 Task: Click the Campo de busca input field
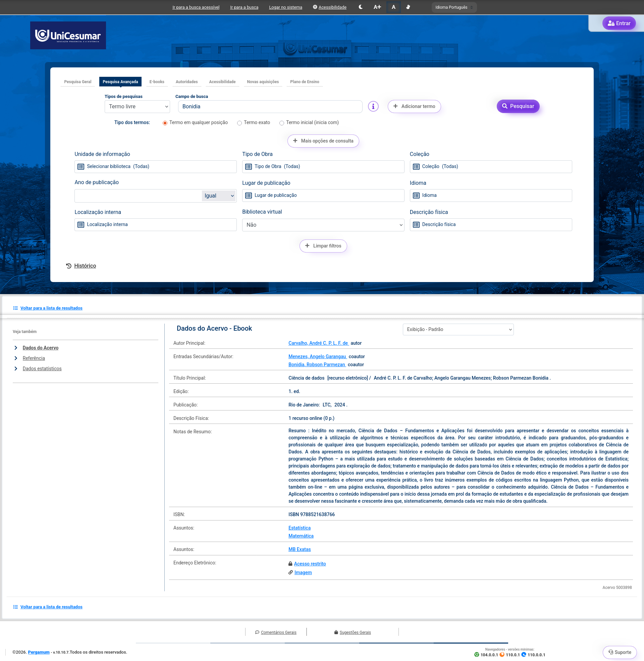(270, 107)
